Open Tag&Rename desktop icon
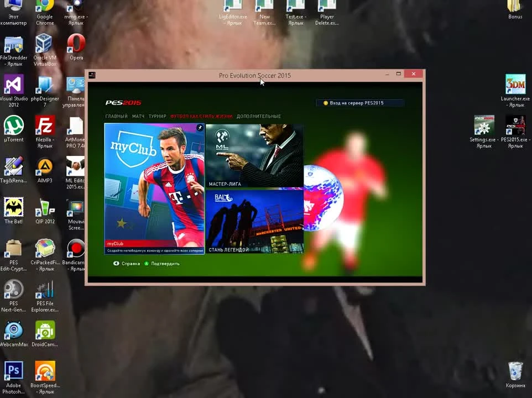 [x=14, y=170]
